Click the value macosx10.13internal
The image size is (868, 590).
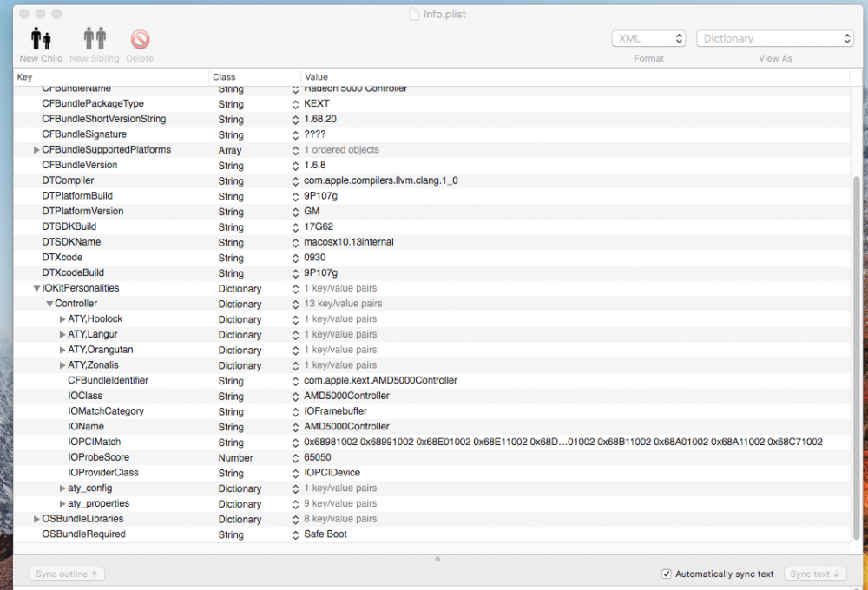(349, 242)
